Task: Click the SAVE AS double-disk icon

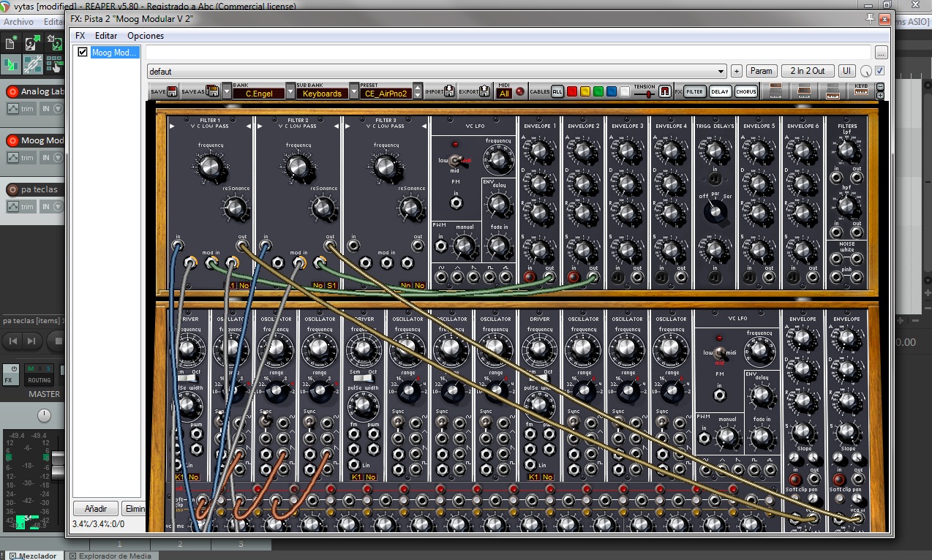Action: (x=213, y=91)
